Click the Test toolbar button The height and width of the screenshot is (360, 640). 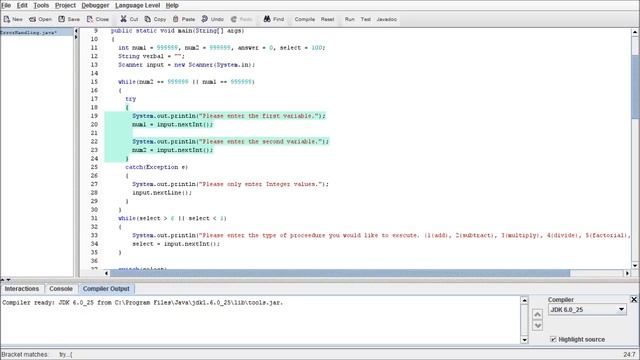click(x=366, y=19)
